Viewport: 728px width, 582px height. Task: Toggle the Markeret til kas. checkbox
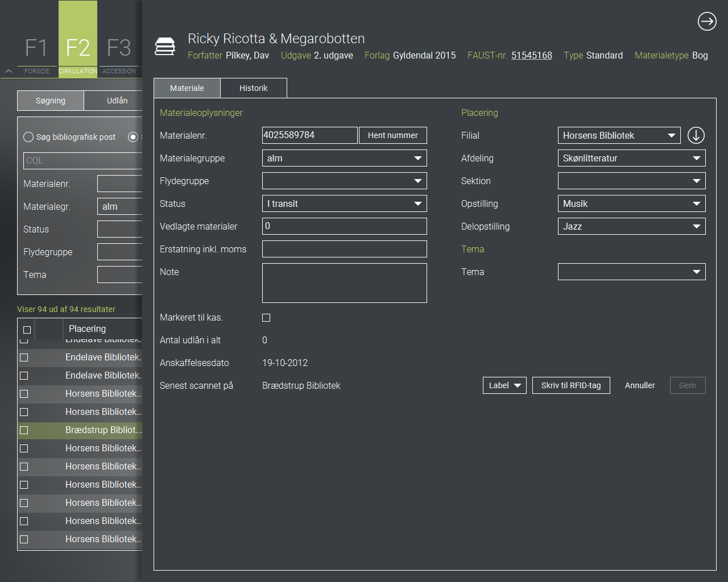266,318
